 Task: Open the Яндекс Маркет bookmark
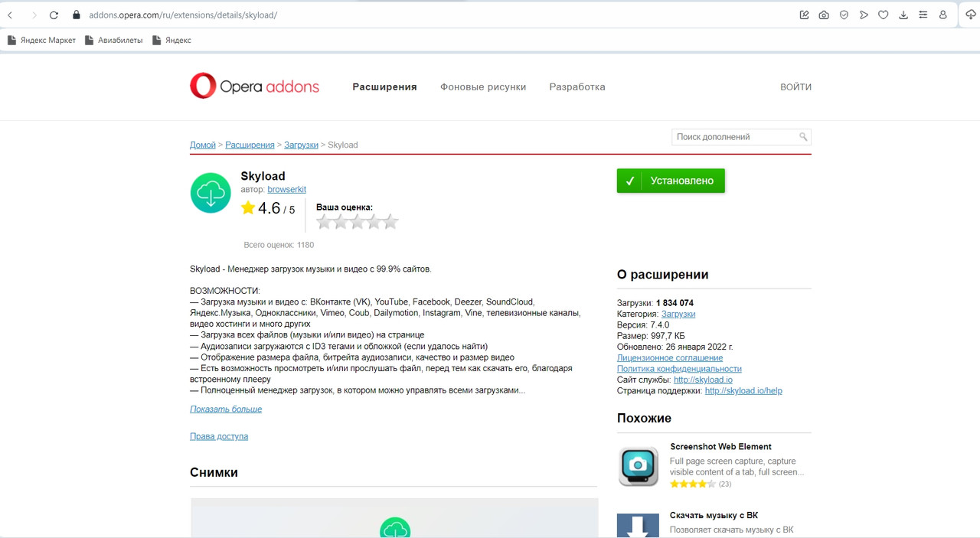(41, 41)
